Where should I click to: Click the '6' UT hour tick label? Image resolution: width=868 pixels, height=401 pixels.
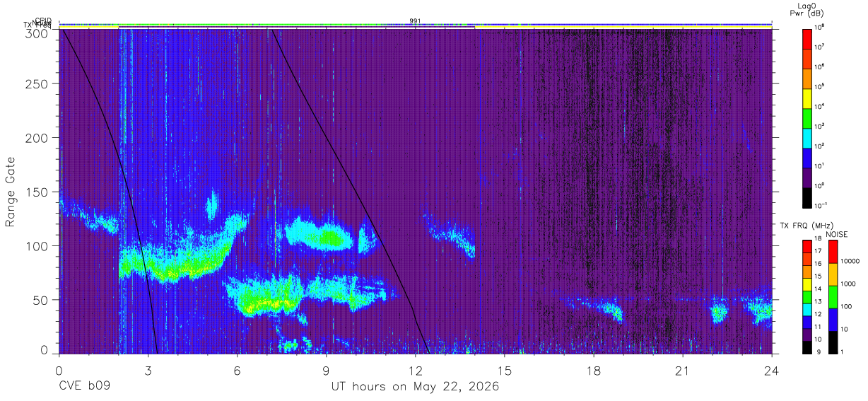point(237,370)
